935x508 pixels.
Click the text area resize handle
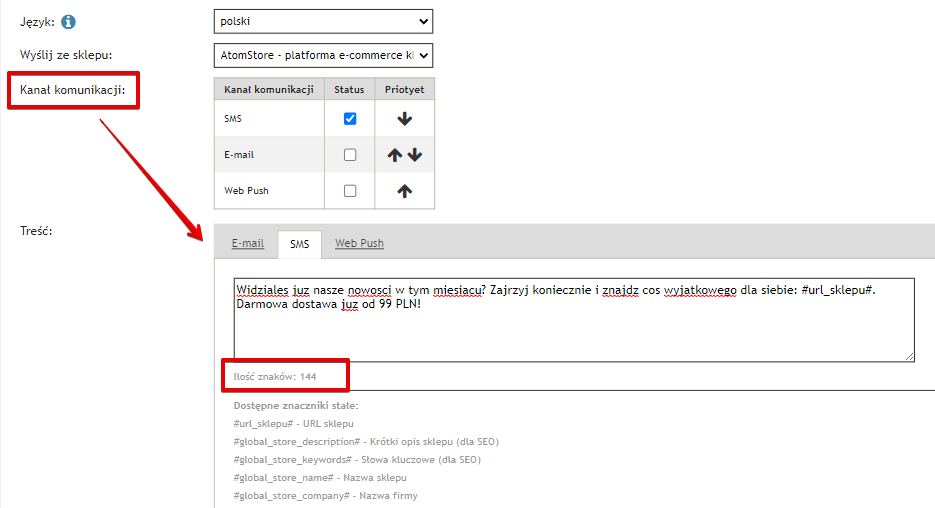pos(909,355)
